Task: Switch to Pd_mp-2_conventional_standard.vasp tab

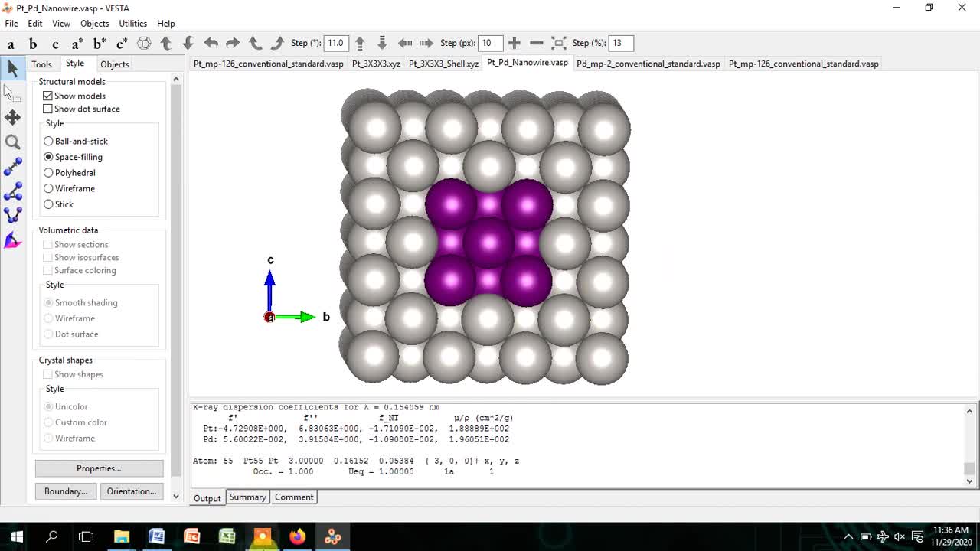Action: coord(648,64)
